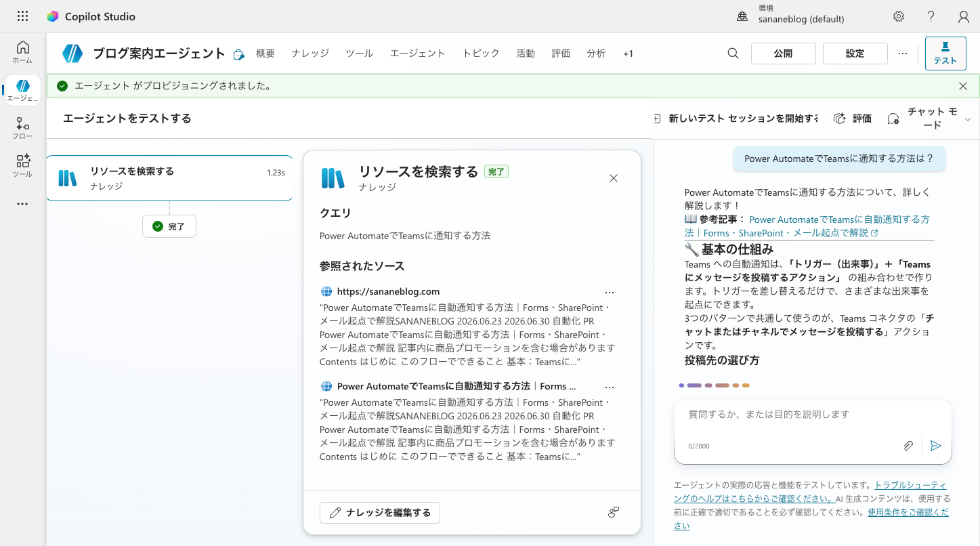Viewport: 980px width, 546px height.
Task: Attach a file with paperclip icon
Action: tap(909, 446)
